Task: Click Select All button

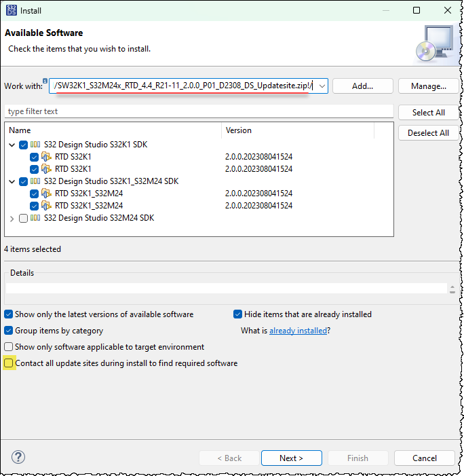Action: pyautogui.click(x=429, y=113)
